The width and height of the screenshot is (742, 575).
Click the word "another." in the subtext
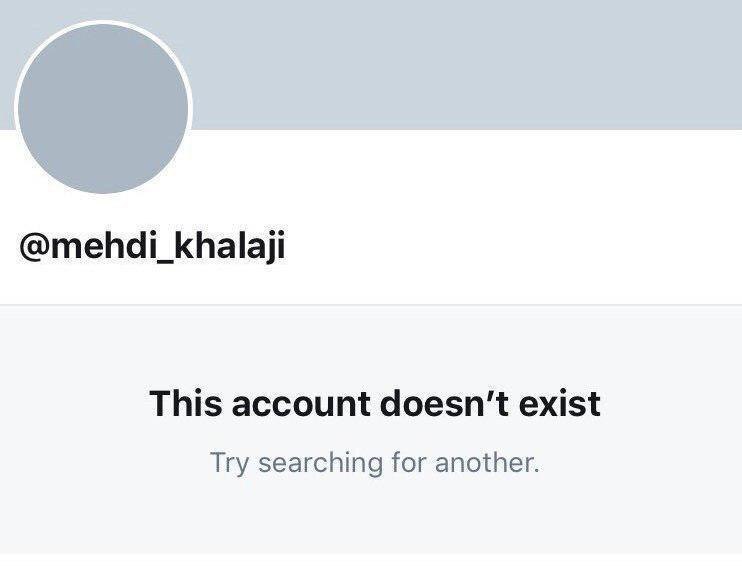[x=487, y=462]
